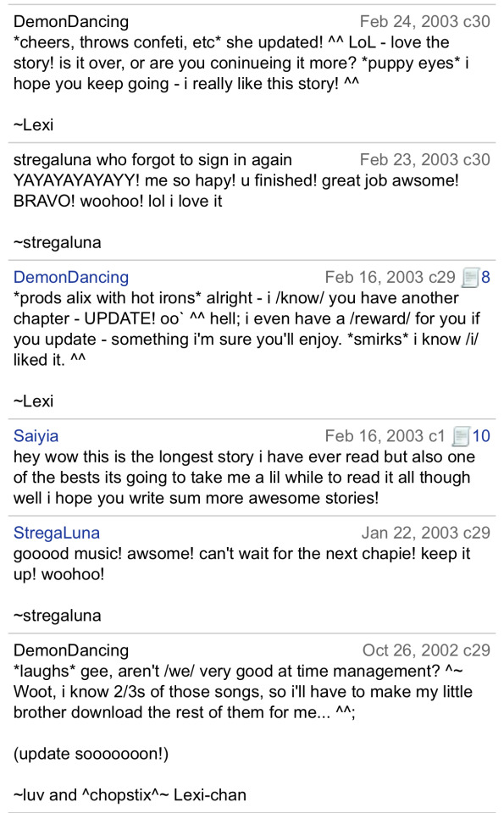Screen dimensions: 504x813
Task: Visit StregaLuna's profile link
Action: tap(57, 533)
